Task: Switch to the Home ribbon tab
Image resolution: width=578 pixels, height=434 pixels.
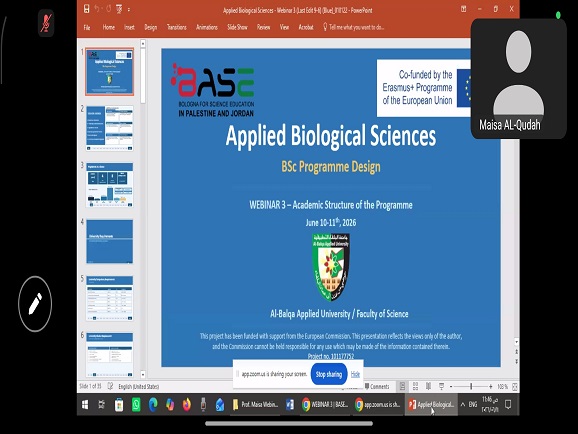Action: coord(108,27)
